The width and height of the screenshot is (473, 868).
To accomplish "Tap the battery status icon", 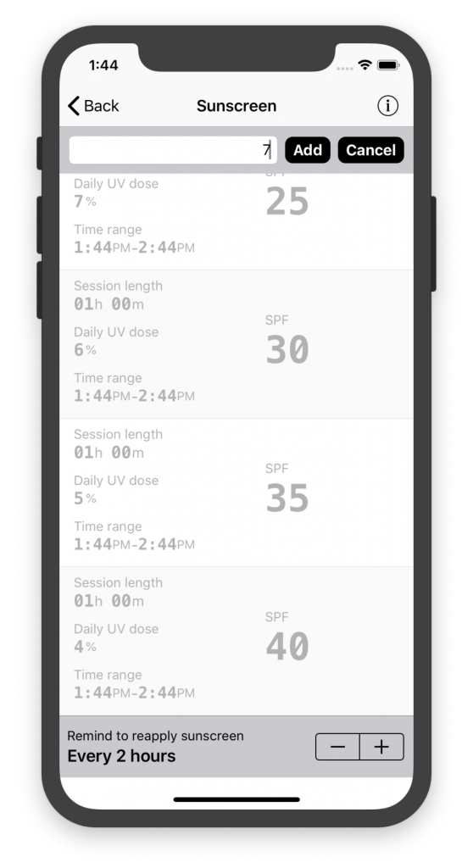I will pyautogui.click(x=387, y=64).
